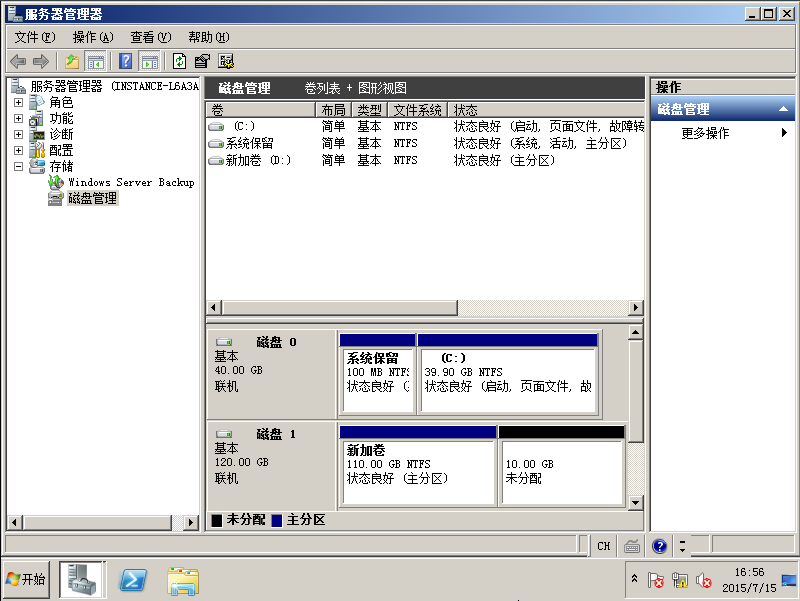This screenshot has height=601, width=800.
Task: Select 服务器管理器 root node icon
Action: [19, 86]
